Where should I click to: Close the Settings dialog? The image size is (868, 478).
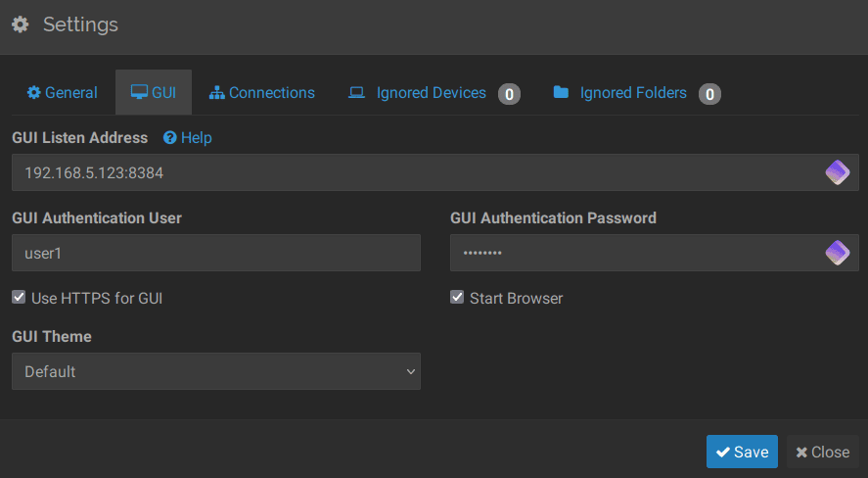coord(823,452)
